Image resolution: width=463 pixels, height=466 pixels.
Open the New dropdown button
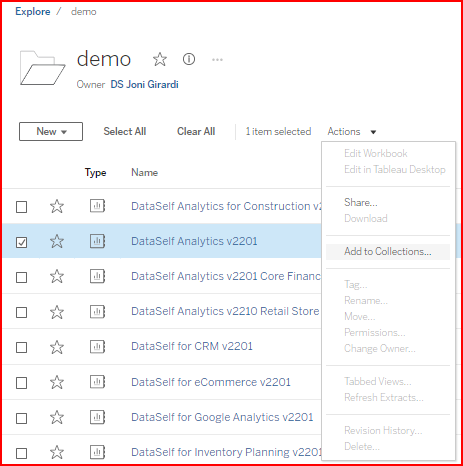51,131
